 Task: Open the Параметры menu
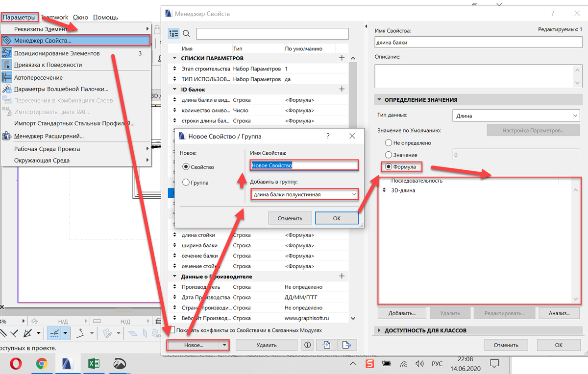[19, 17]
